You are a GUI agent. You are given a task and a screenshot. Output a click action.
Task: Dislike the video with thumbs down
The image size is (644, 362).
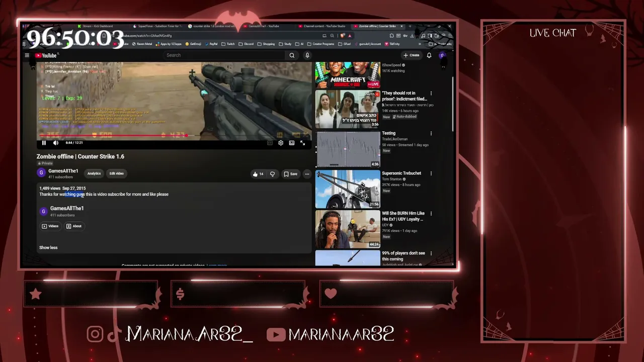point(272,174)
